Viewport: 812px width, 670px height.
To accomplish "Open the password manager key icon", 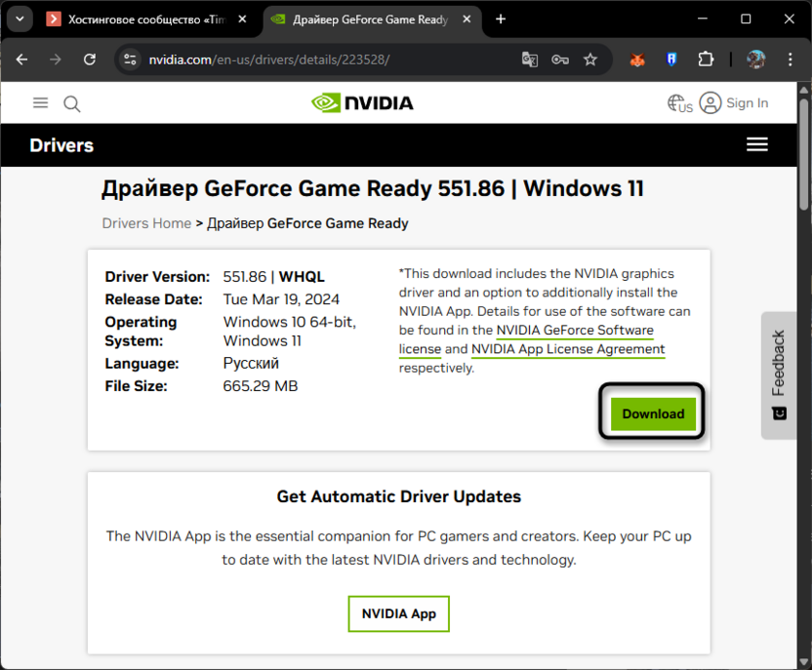I will pyautogui.click(x=560, y=60).
